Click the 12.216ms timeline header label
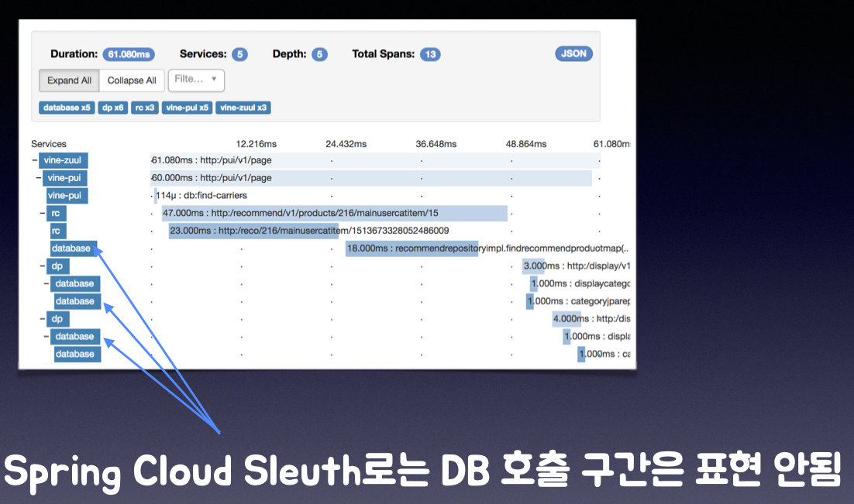This screenshot has width=854, height=504. 256,144
